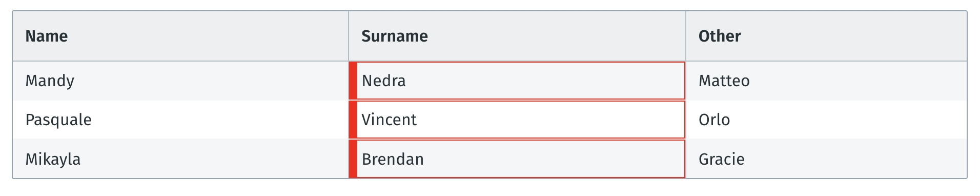Select the Orlo cell
Viewport: 980px width, 196px height.
[x=826, y=120]
